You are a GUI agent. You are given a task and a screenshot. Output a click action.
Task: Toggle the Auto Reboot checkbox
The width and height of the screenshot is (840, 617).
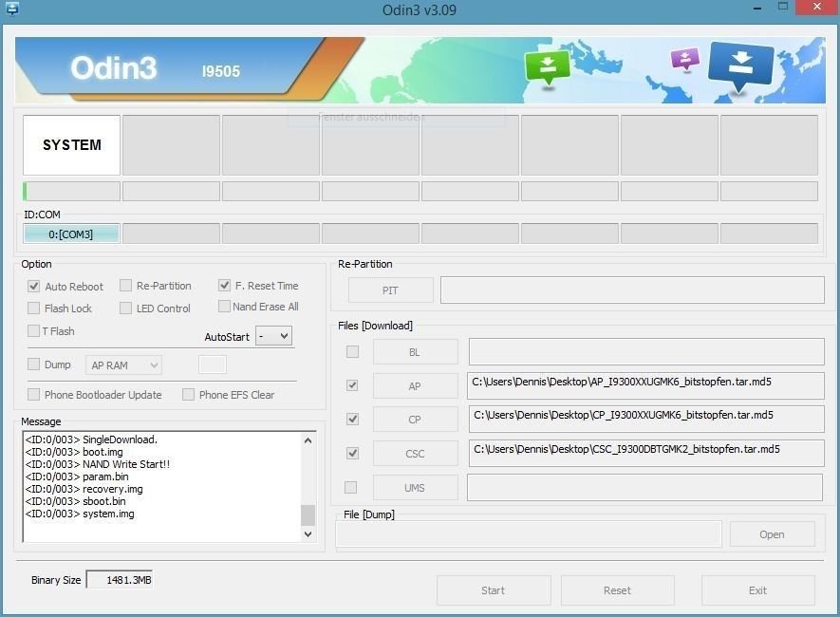point(34,286)
